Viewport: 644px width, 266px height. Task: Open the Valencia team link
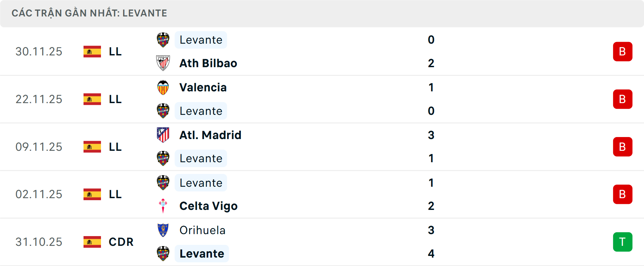pos(203,87)
